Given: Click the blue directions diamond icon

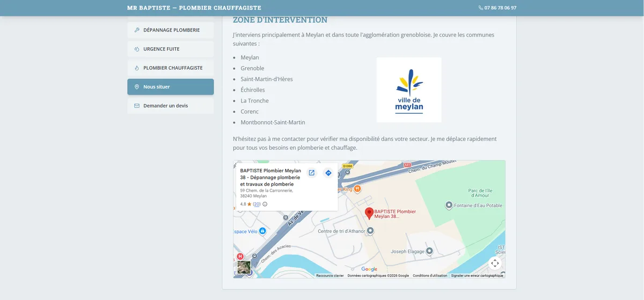Looking at the screenshot, I should pos(328,173).
